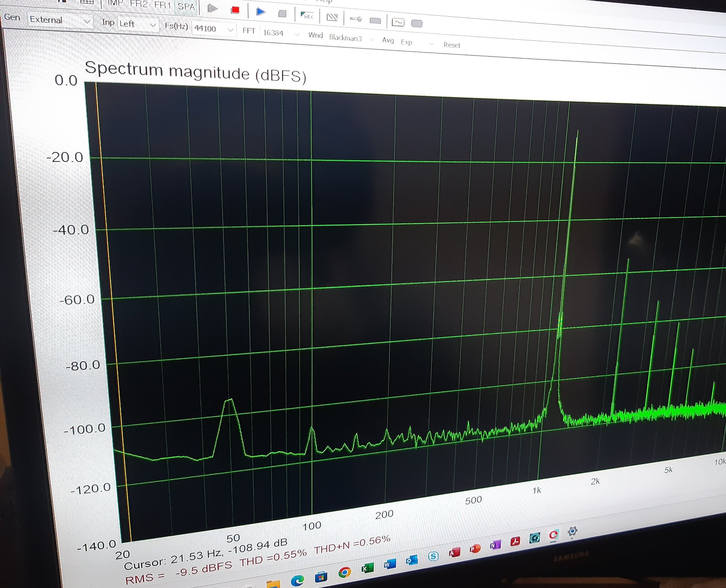This screenshot has width=726, height=588.
Task: Click the 'Cursor: 21.53 Hz, -108.94 dB' readout
Action: 206,555
